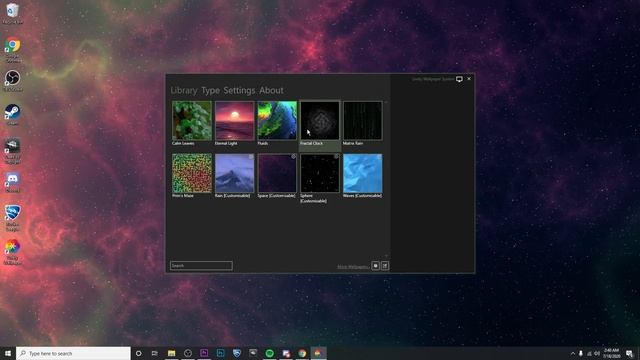Open Cortana from the taskbar
Screen dimensions: 640x360
pyautogui.click(x=138, y=353)
